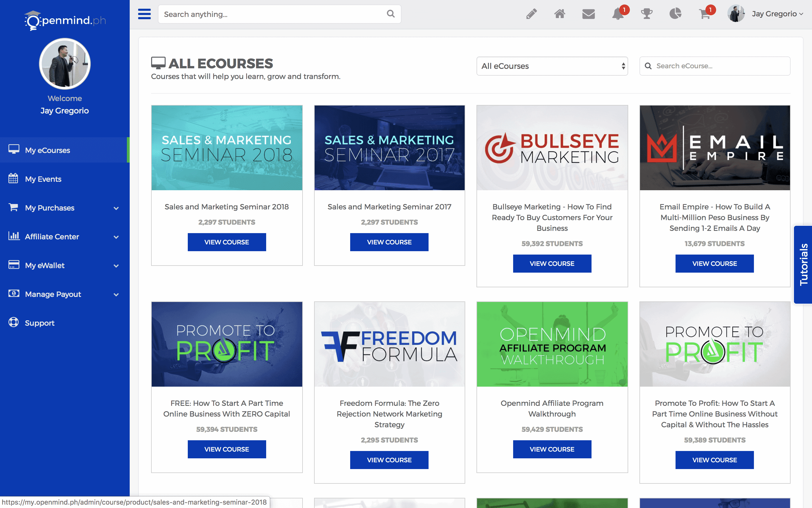Open the bell notifications icon
The image size is (812, 508).
coord(618,14)
